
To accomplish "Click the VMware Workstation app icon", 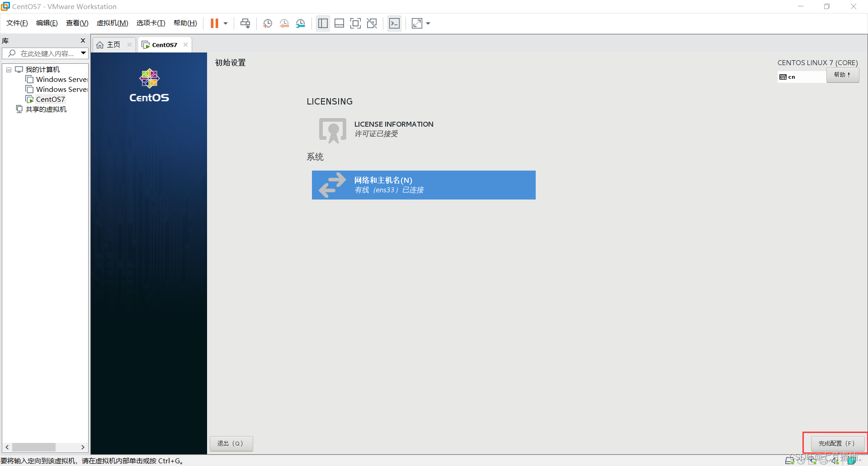I will tap(5, 6).
